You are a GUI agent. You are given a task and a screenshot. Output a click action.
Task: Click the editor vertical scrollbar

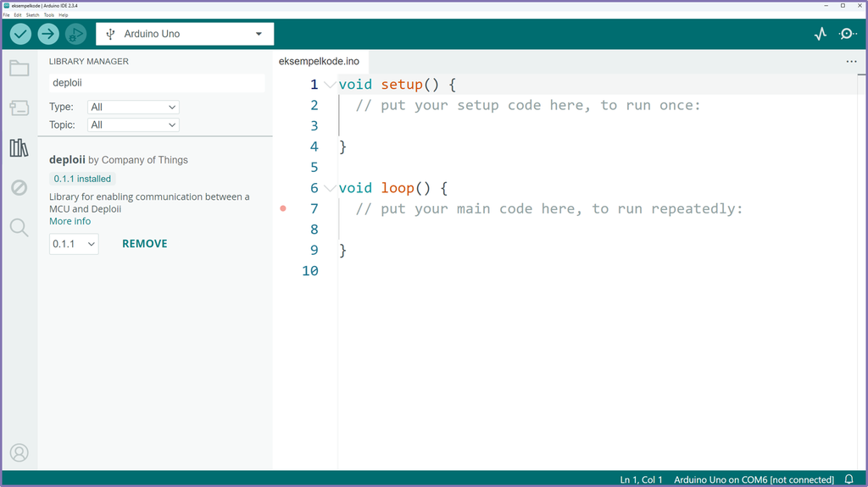[x=862, y=271]
